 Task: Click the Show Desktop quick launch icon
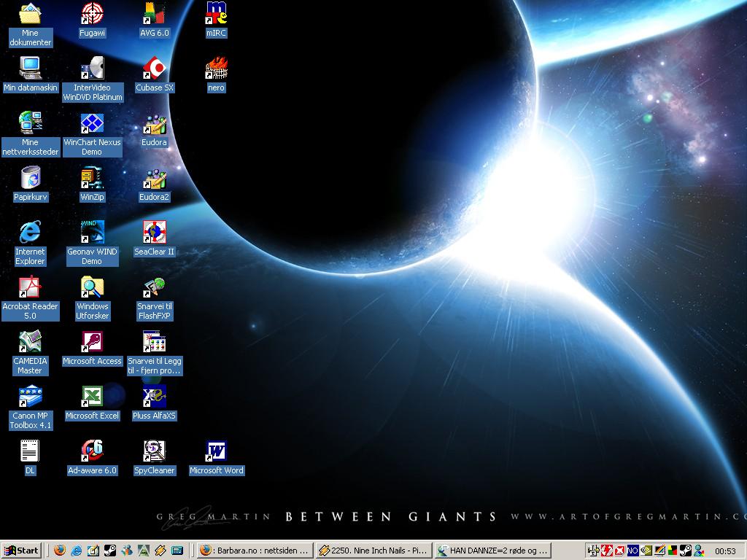coord(93,551)
